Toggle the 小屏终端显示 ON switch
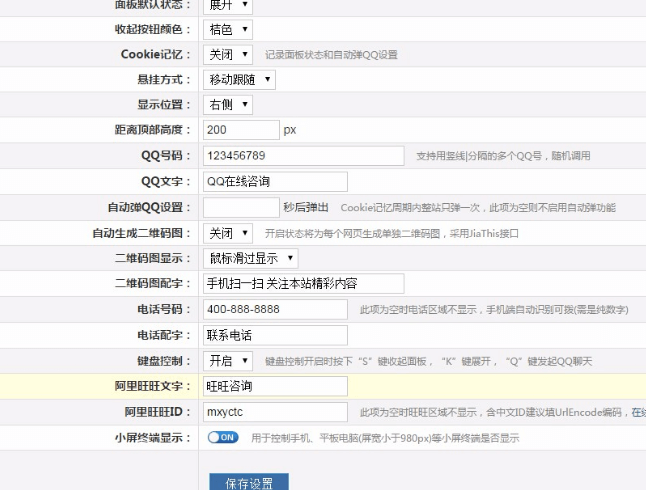The height and width of the screenshot is (490, 646). click(223, 437)
